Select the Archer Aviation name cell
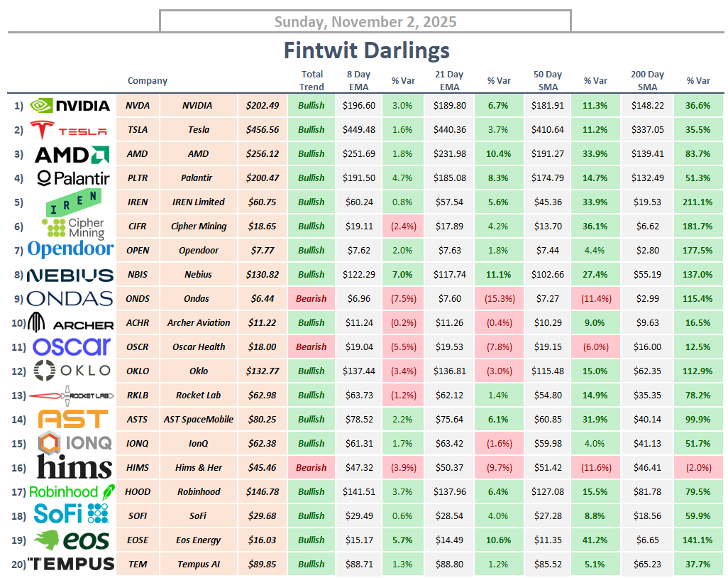The height and width of the screenshot is (578, 728). click(199, 323)
